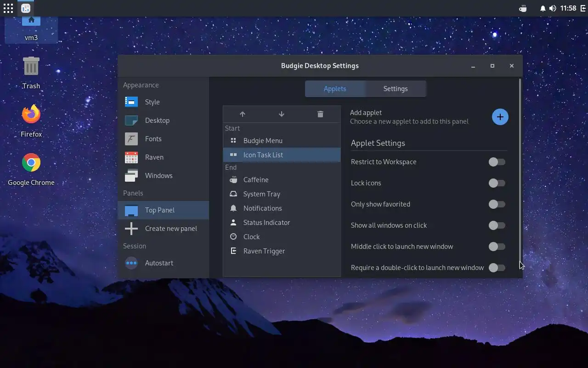Toggle Require a double-click to launch switch

click(497, 268)
